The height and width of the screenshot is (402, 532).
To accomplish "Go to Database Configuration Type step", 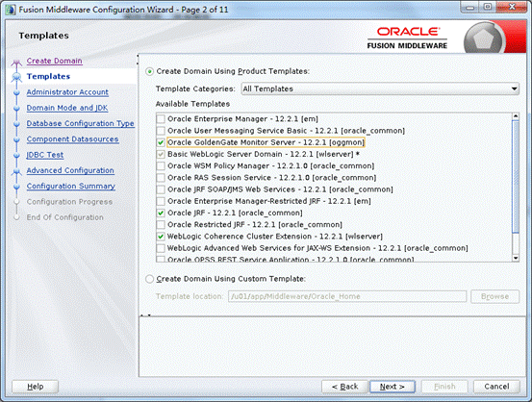I will tap(81, 123).
